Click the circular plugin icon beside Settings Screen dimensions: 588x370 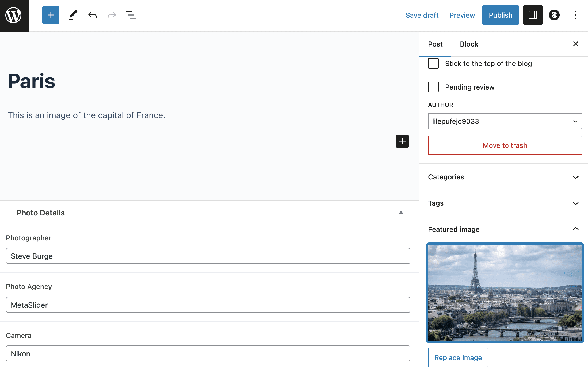point(554,15)
